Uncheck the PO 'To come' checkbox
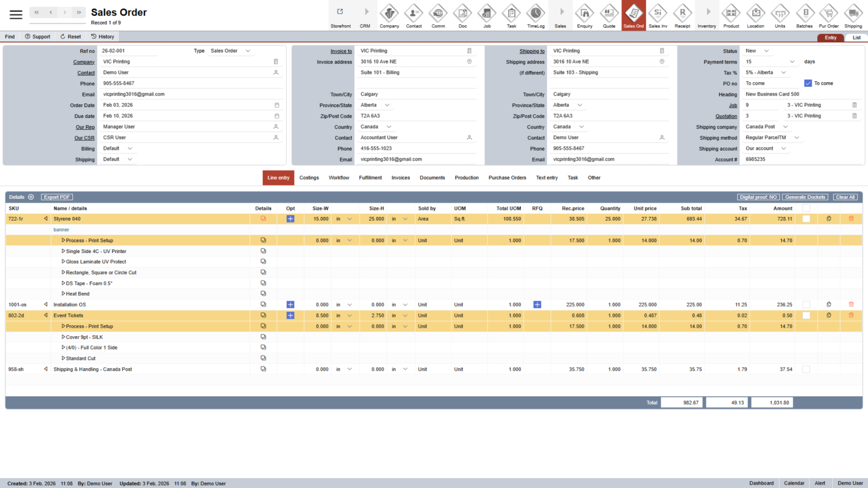 click(x=808, y=83)
